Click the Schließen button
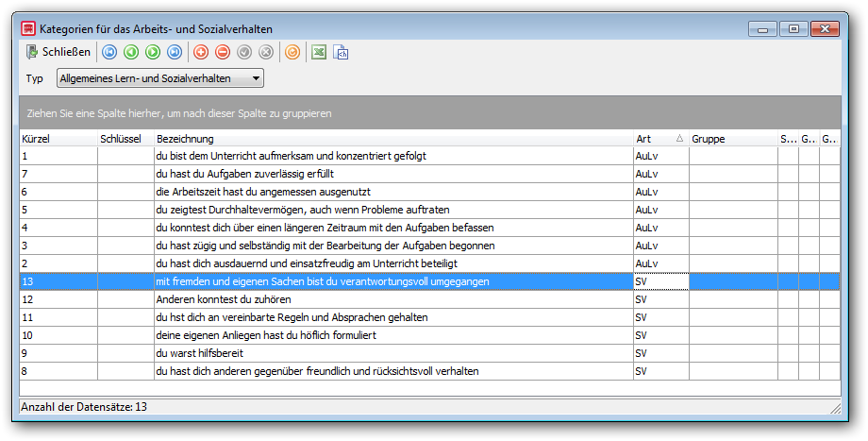The width and height of the screenshot is (868, 441). pos(58,52)
